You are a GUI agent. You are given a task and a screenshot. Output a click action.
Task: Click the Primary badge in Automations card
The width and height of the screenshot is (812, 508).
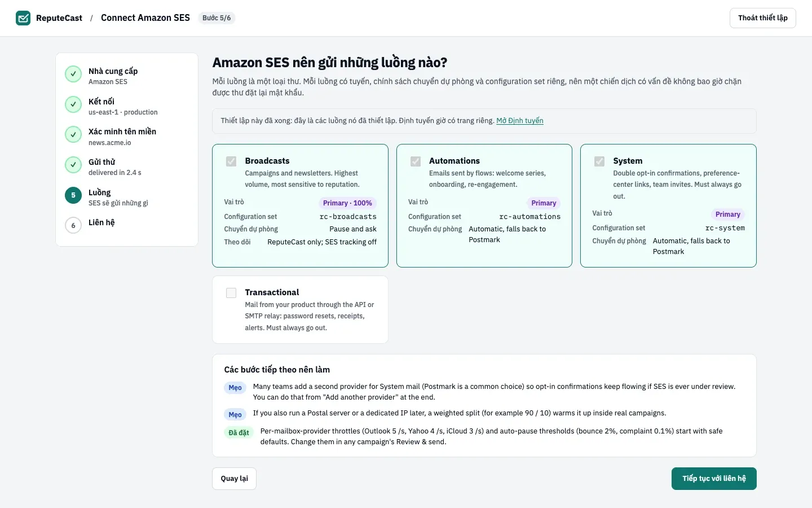pyautogui.click(x=544, y=203)
